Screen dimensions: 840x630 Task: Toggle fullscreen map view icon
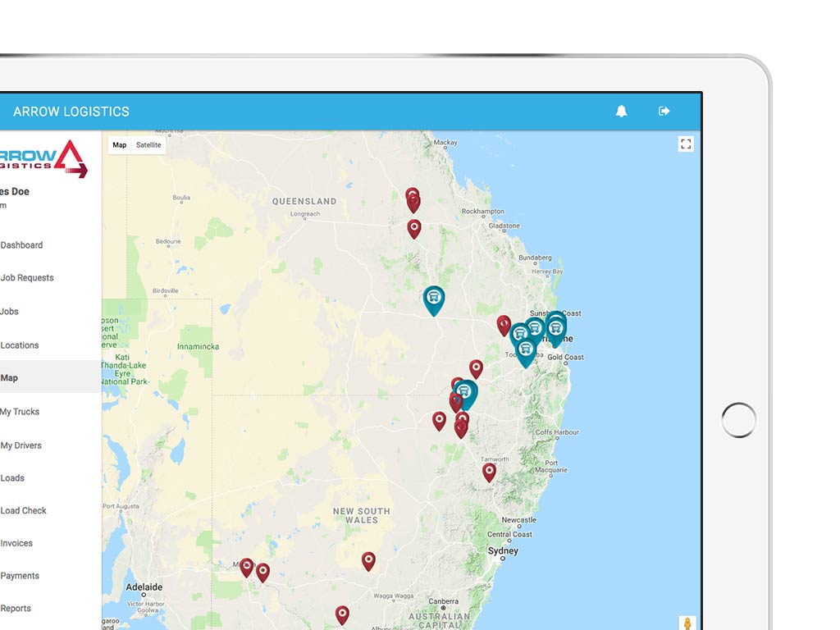coord(686,144)
